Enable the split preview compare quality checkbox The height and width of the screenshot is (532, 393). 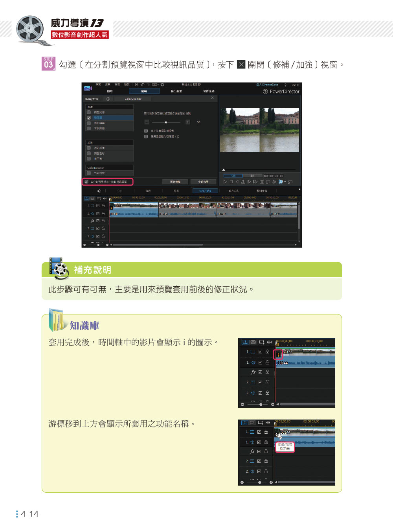click(x=86, y=182)
